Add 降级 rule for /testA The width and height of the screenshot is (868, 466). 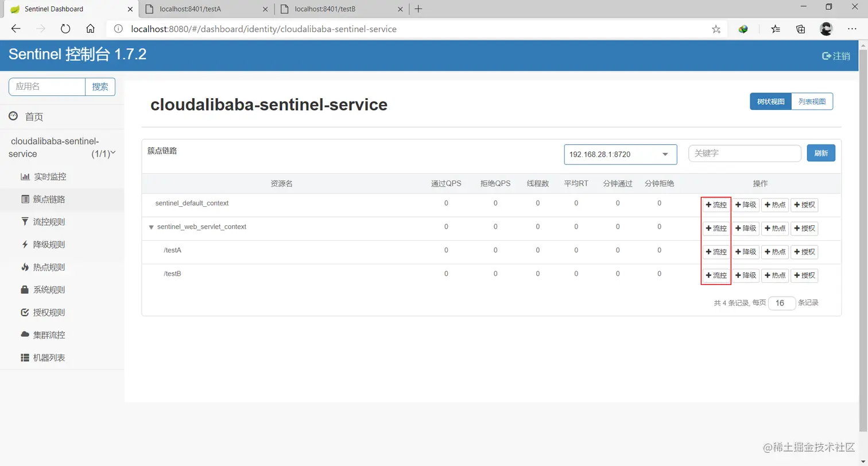pyautogui.click(x=746, y=252)
